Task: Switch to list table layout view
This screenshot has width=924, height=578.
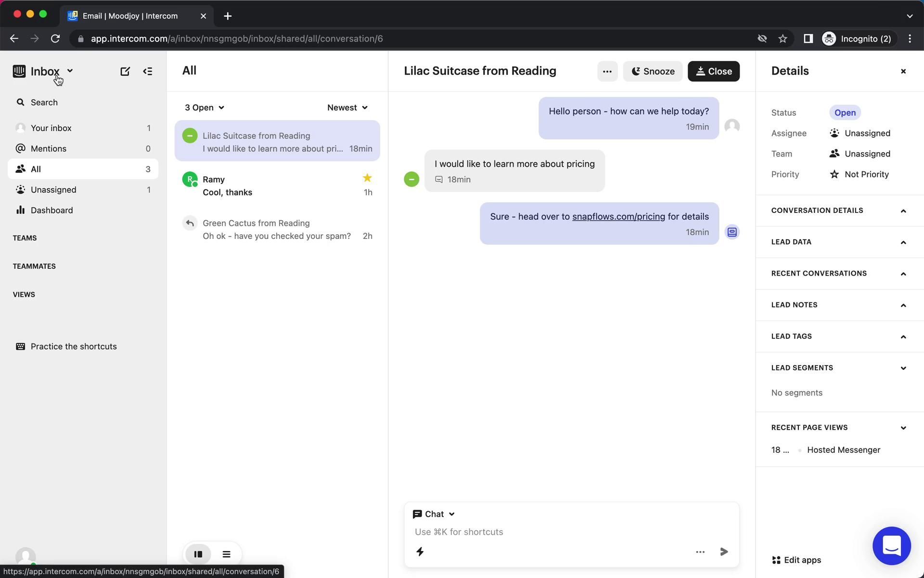Action: (x=226, y=554)
